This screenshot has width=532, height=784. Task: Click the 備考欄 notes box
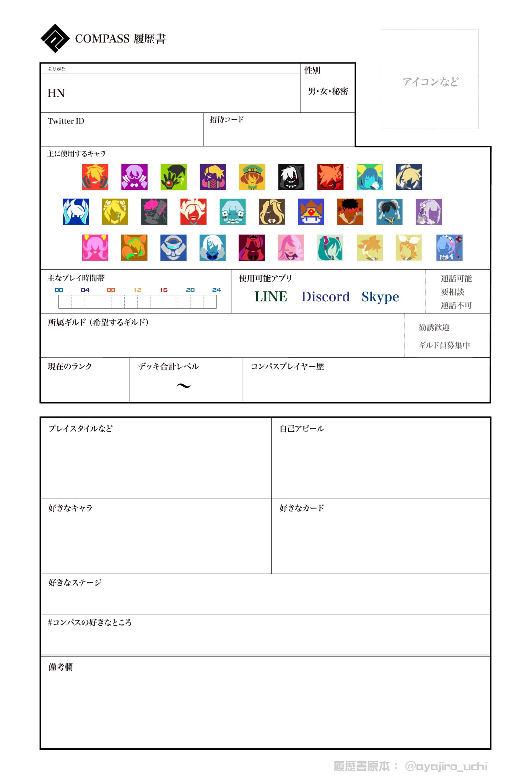[x=265, y=702]
